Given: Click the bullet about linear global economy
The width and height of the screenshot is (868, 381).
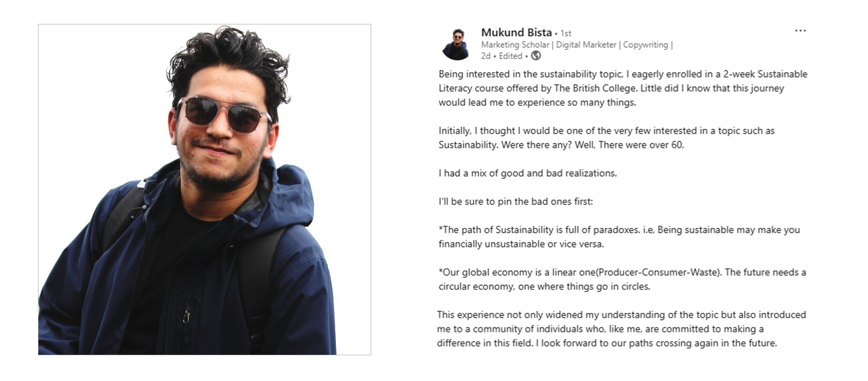Looking at the screenshot, I should [622, 279].
